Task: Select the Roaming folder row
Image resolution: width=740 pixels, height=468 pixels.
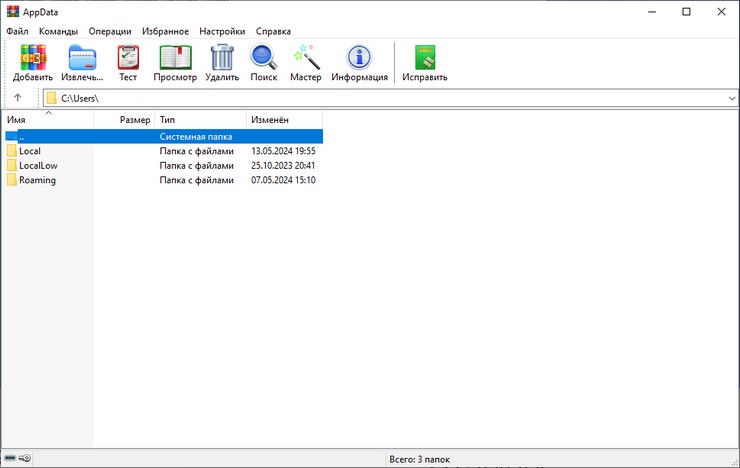Action: pyautogui.click(x=37, y=180)
